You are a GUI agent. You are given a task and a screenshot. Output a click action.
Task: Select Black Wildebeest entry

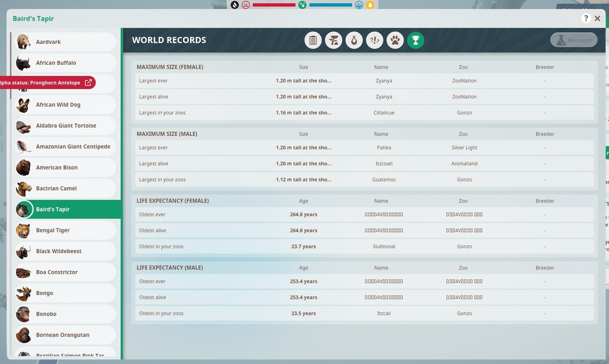pos(66,251)
